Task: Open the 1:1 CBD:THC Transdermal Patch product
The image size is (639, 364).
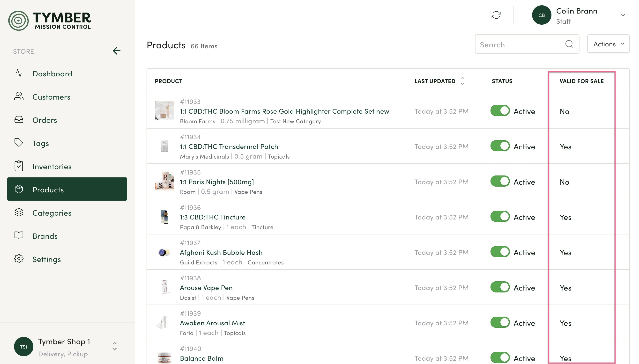Action: coord(229,146)
